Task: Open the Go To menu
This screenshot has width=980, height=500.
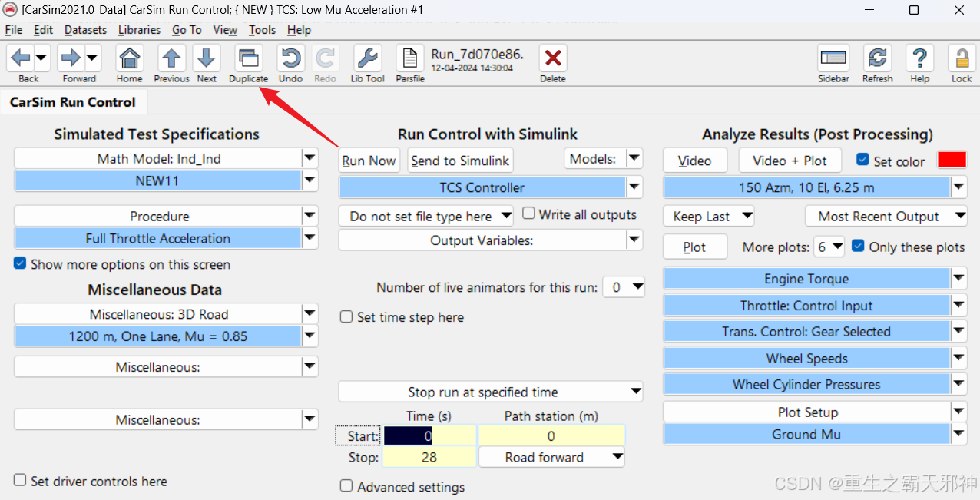Action: click(x=187, y=30)
